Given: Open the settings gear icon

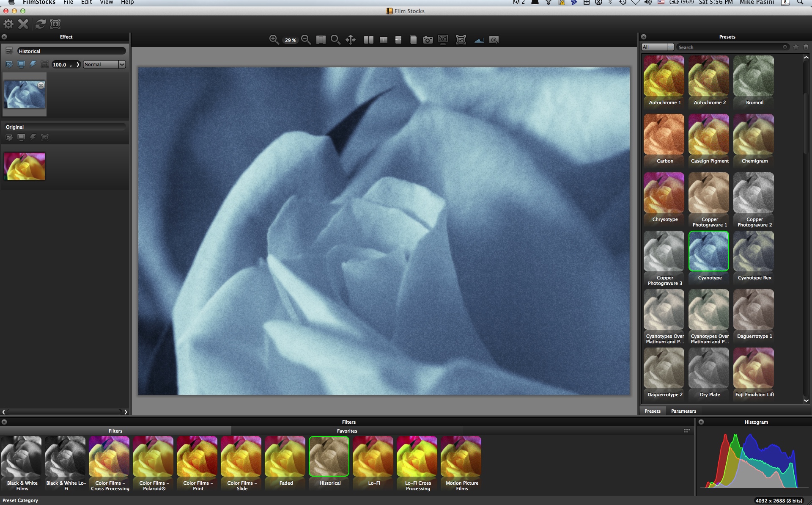Looking at the screenshot, I should point(8,24).
